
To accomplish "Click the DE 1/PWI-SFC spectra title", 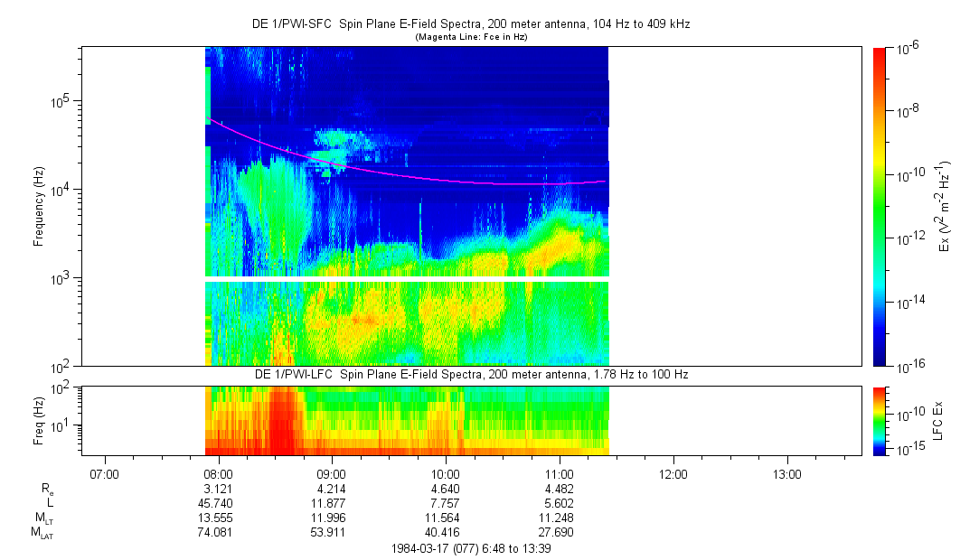I will 471,24.
